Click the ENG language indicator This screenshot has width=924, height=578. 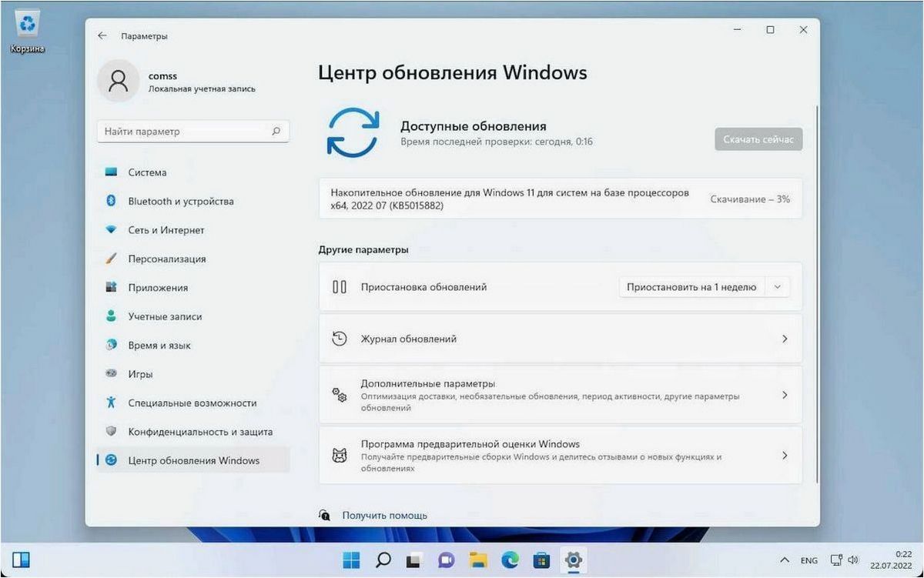tap(809, 560)
